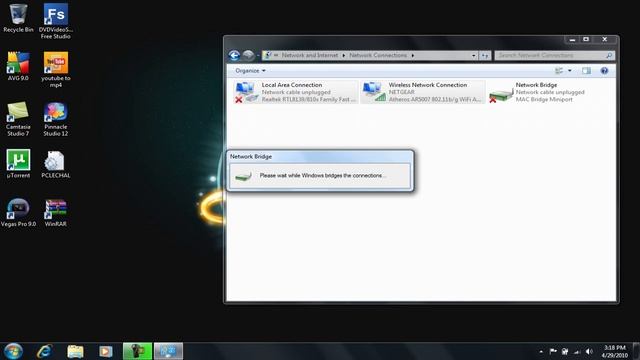640x360 pixels.
Task: Select the Local Area Connection adapter
Action: click(x=296, y=92)
